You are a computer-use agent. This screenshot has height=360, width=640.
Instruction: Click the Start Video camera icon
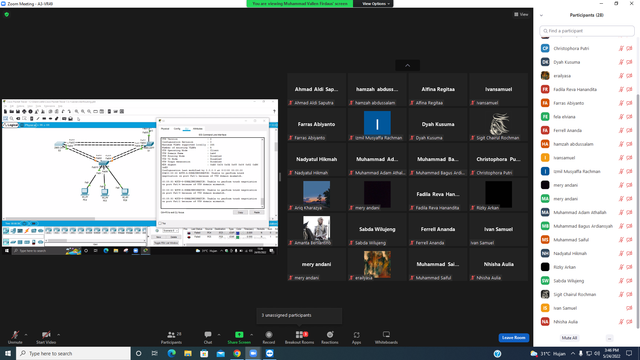(x=46, y=335)
